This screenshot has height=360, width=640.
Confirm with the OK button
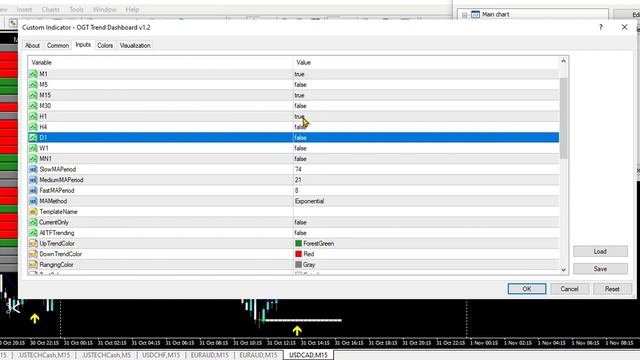click(x=527, y=289)
